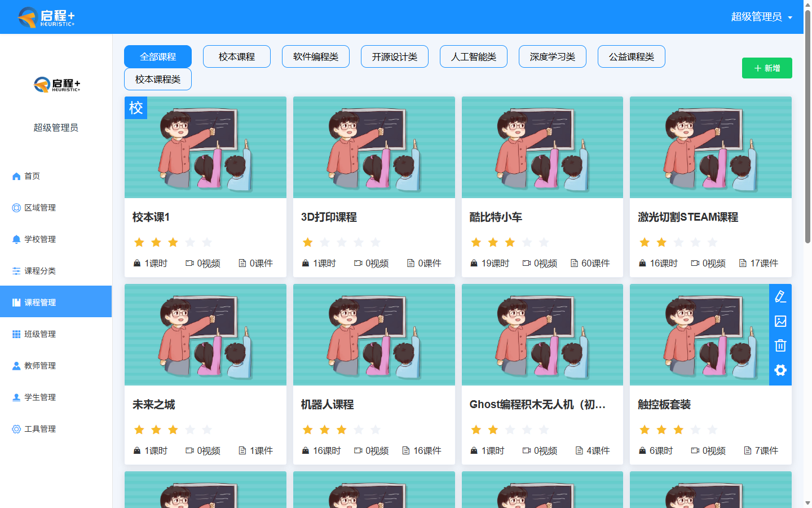
Task: Open 班级管理 in sidebar
Action: click(x=56, y=334)
